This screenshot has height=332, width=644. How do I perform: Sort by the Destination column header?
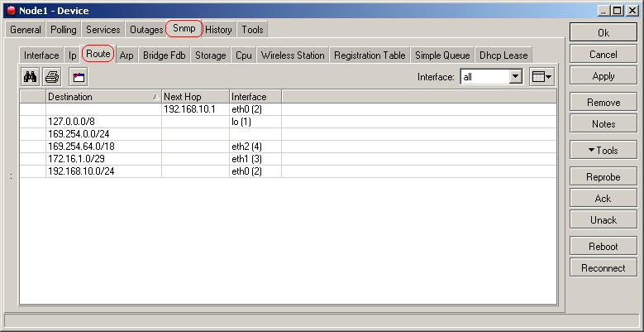click(103, 97)
